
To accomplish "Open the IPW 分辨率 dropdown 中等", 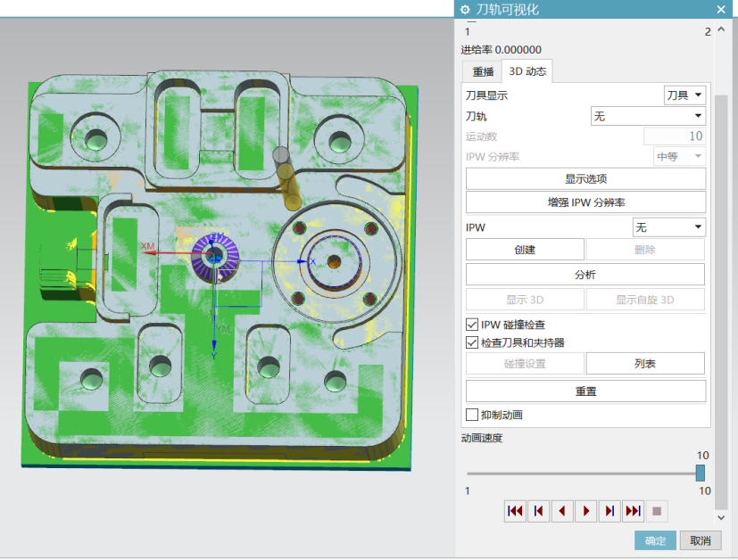I will [679, 157].
